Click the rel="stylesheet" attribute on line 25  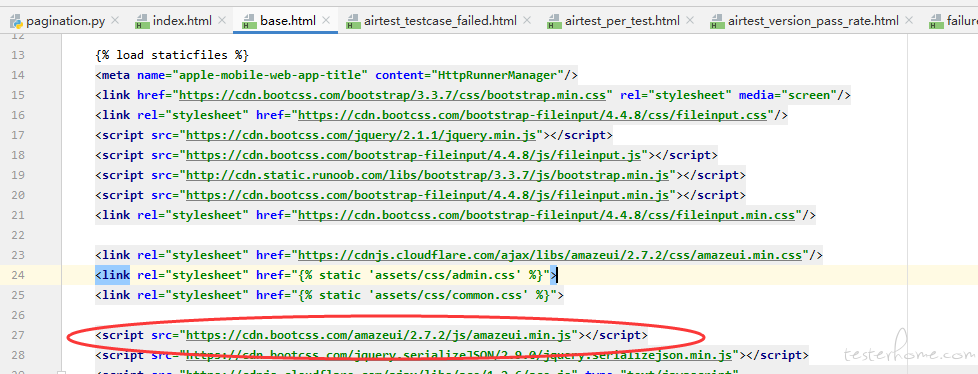[x=193, y=295]
